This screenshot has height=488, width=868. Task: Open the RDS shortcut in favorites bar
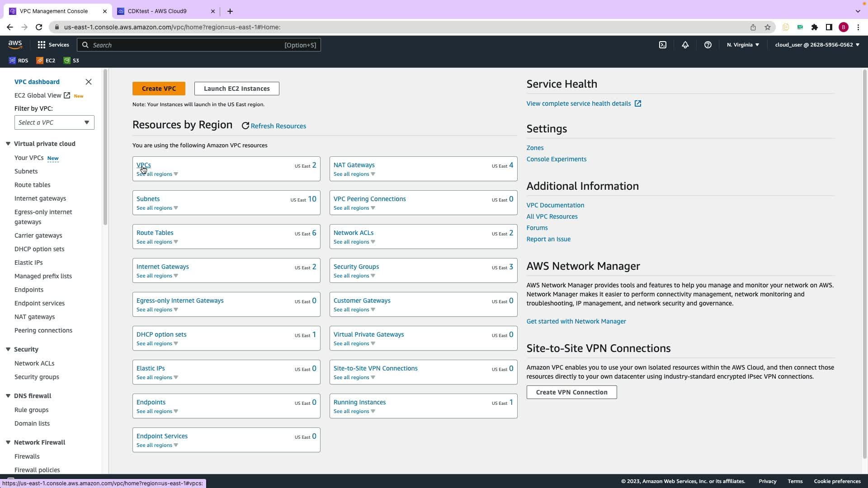click(19, 61)
